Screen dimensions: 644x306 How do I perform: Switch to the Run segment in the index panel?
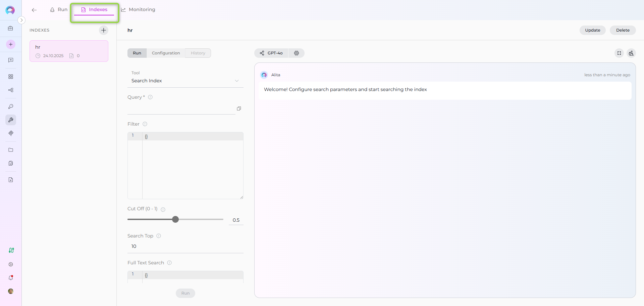click(x=137, y=53)
